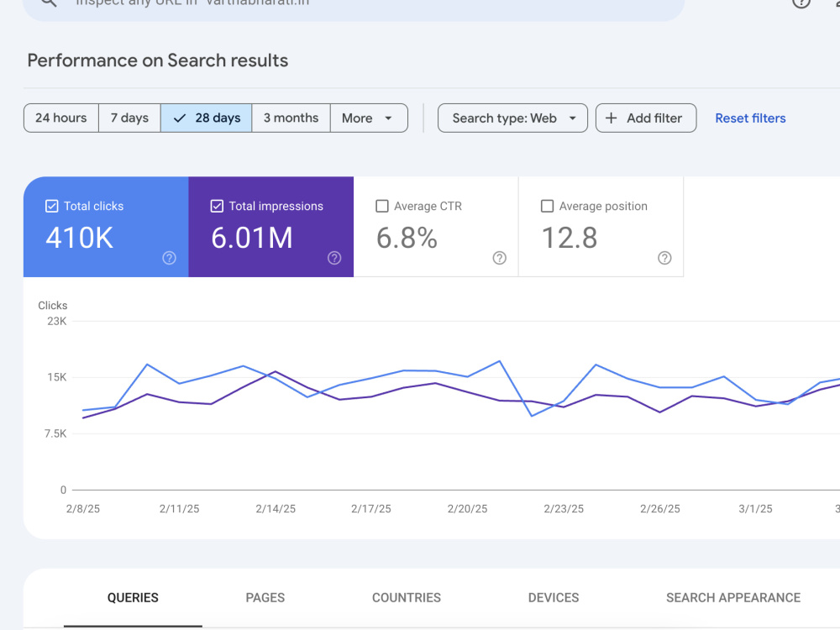Screen dimensions: 840x630
Task: Click the 3/1/25 date label
Action: [755, 509]
